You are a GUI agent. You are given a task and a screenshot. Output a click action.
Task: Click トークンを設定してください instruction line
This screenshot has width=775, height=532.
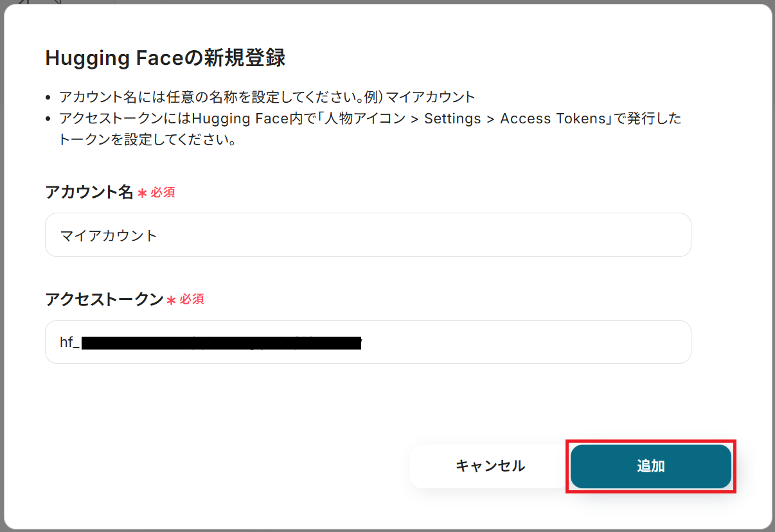pyautogui.click(x=148, y=139)
